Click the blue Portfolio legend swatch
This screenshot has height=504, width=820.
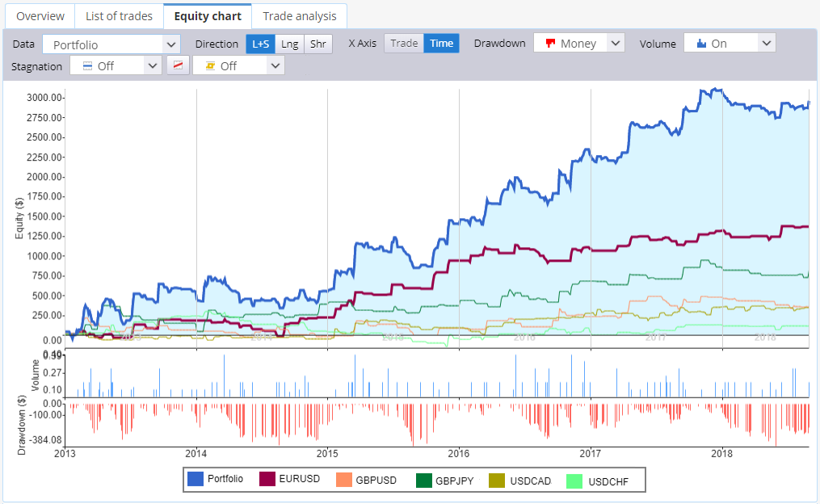195,479
